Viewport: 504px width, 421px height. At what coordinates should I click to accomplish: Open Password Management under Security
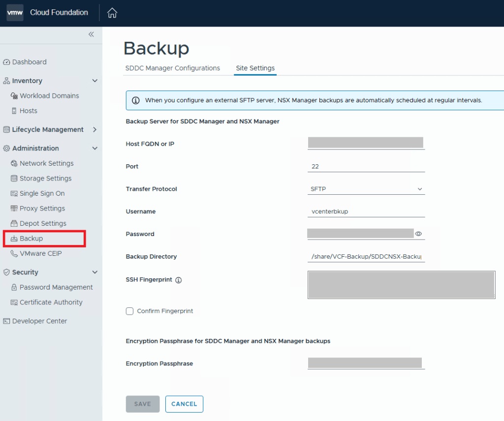point(56,287)
